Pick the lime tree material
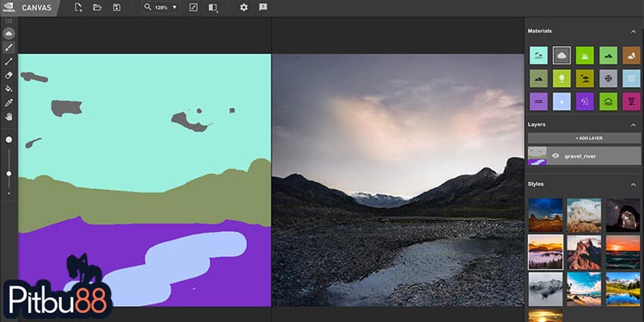The image size is (644, 322). click(x=561, y=78)
